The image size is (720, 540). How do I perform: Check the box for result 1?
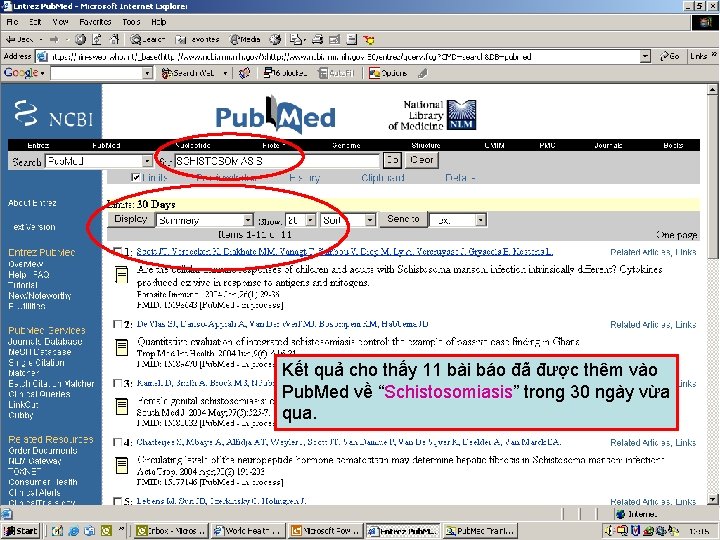[118, 251]
